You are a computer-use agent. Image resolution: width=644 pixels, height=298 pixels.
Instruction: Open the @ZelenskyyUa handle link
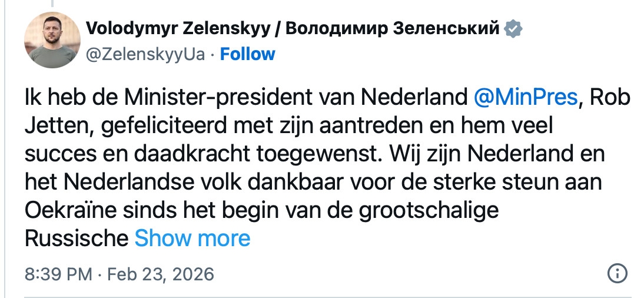click(x=146, y=54)
